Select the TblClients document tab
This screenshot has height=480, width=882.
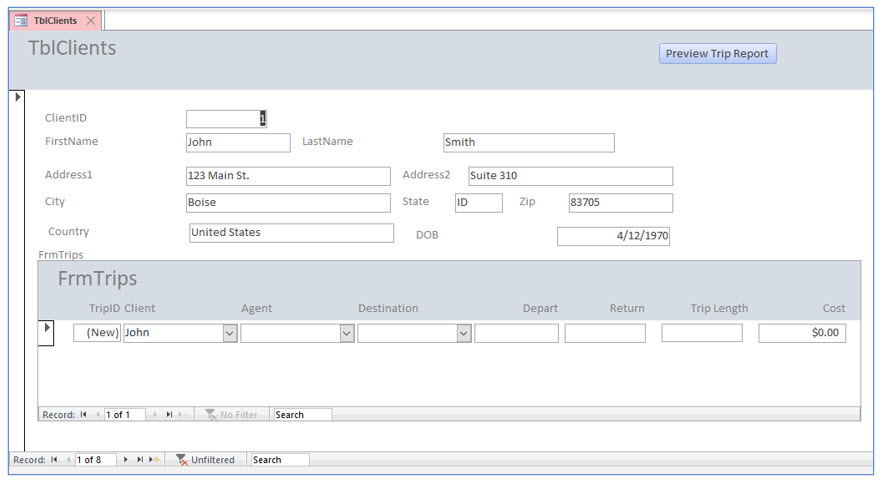[55, 21]
